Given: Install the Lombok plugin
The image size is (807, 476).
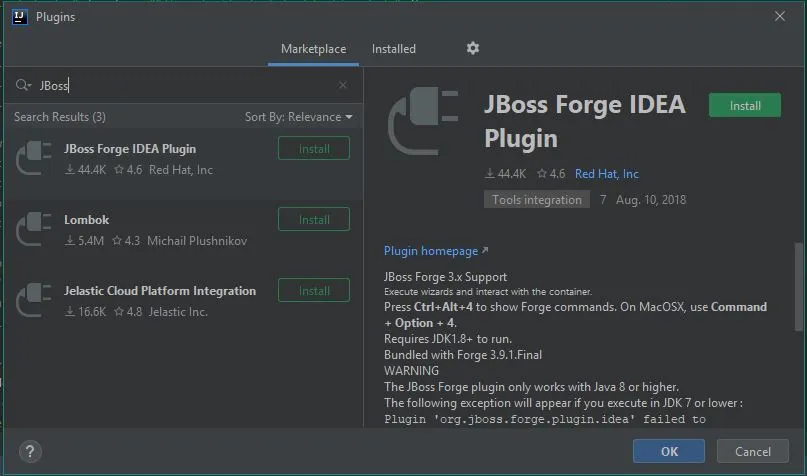Looking at the screenshot, I should (x=314, y=219).
